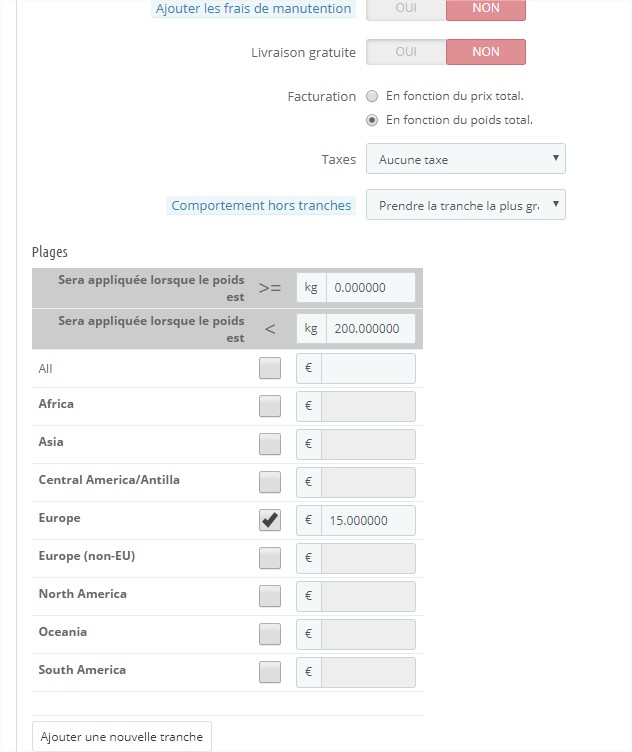The height and width of the screenshot is (752, 632).
Task: Check the South America checkbox
Action: click(x=270, y=672)
